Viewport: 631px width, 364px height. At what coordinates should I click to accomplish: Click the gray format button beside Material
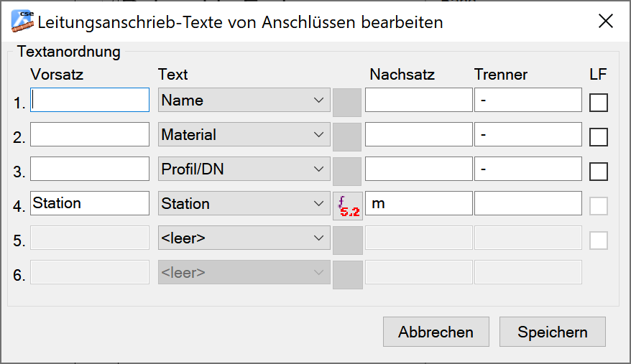click(348, 136)
